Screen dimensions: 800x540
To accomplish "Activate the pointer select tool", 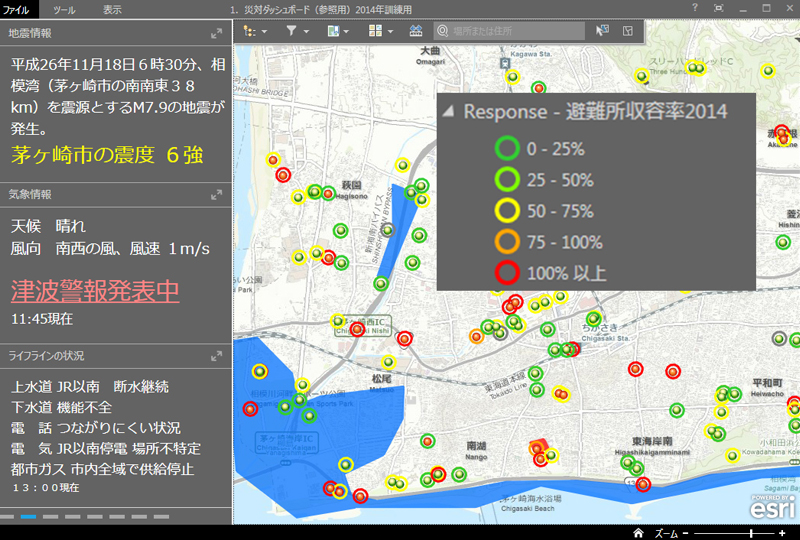I will pos(602,31).
